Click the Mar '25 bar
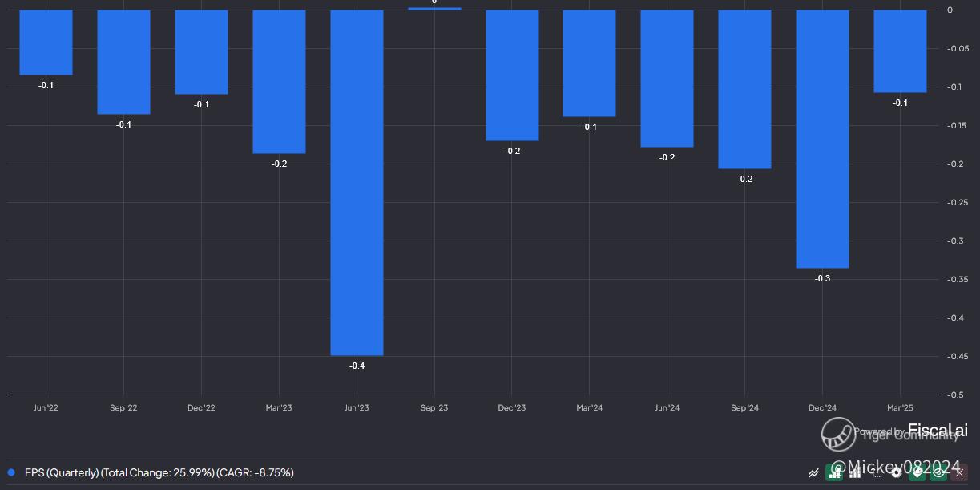The height and width of the screenshot is (490, 980). [900, 51]
